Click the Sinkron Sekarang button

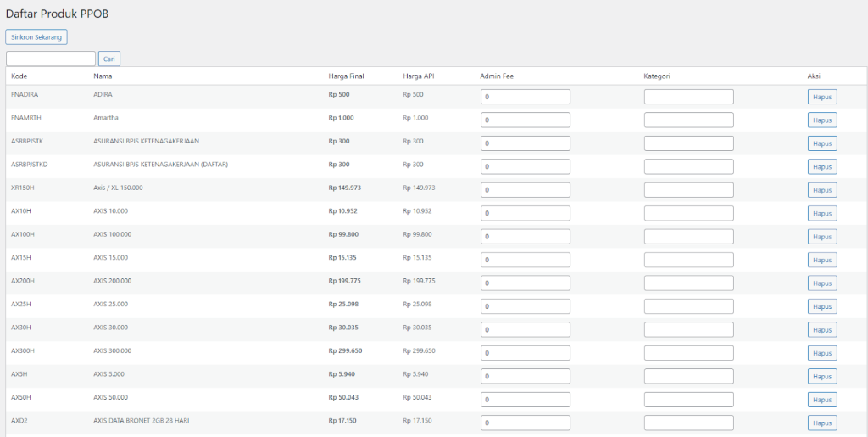(x=36, y=37)
